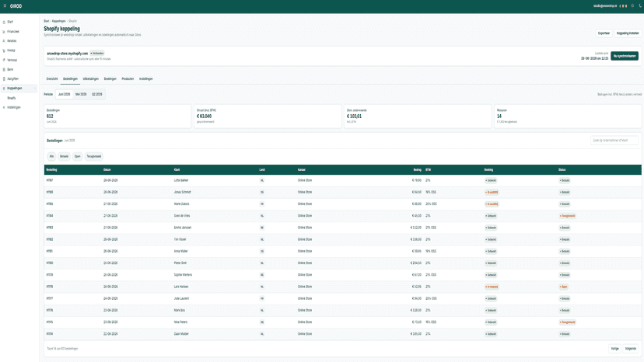Click the Koppeling instellen button

[x=628, y=33]
